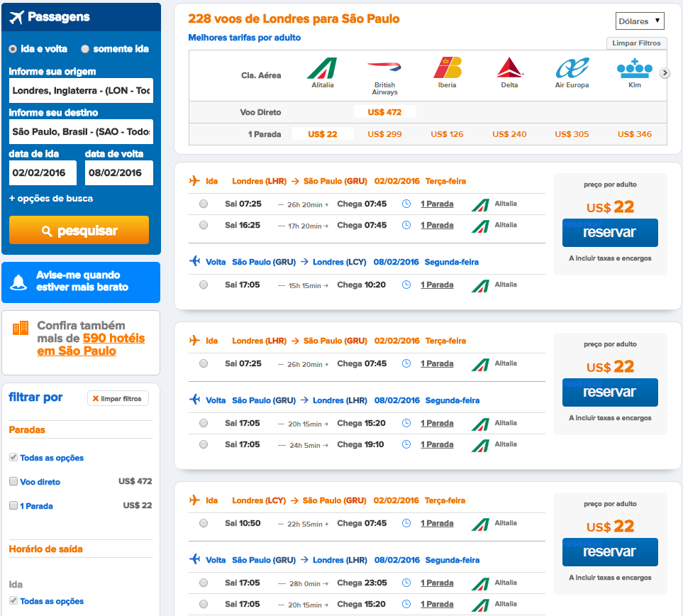
Task: Toggle 'Todas as opções' under Ida departure time
Action: (x=13, y=600)
